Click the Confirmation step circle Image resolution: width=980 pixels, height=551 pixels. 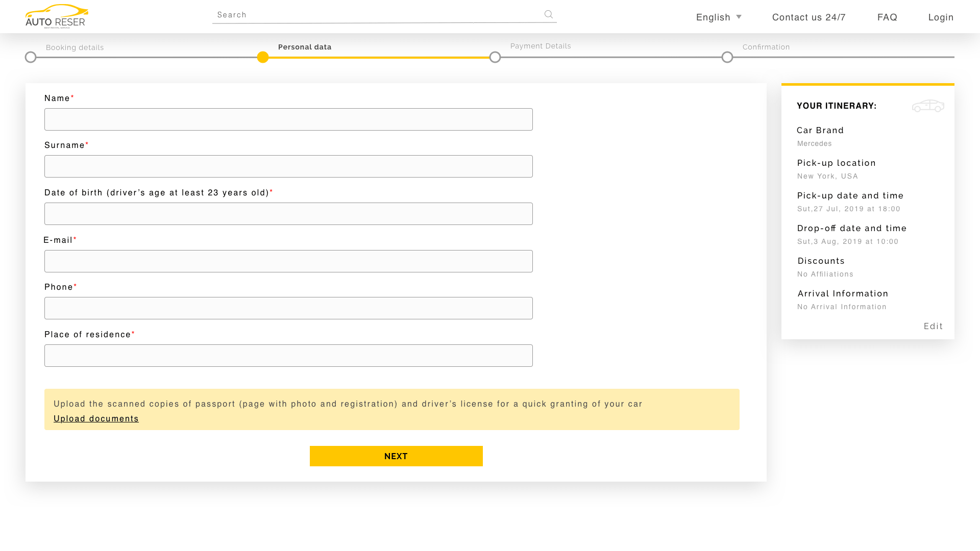(x=727, y=57)
